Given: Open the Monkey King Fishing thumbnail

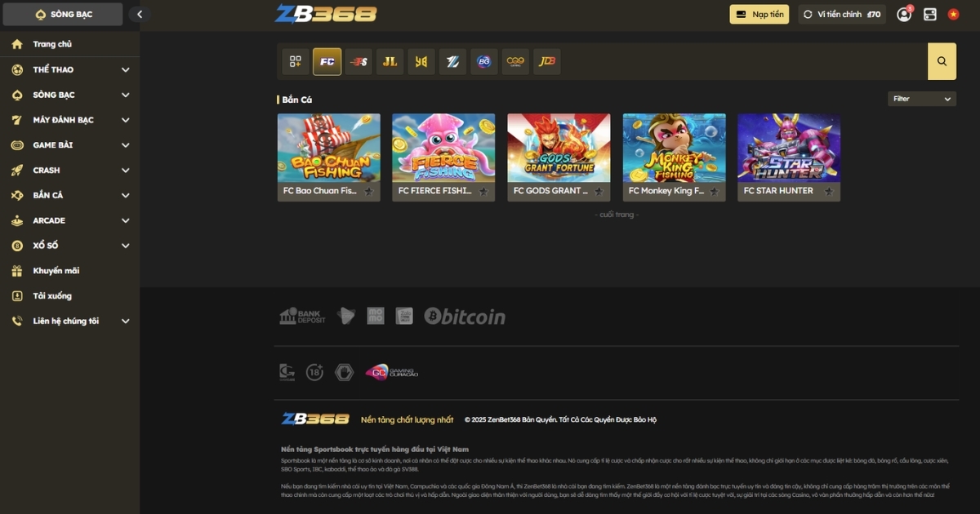Looking at the screenshot, I should click(674, 148).
